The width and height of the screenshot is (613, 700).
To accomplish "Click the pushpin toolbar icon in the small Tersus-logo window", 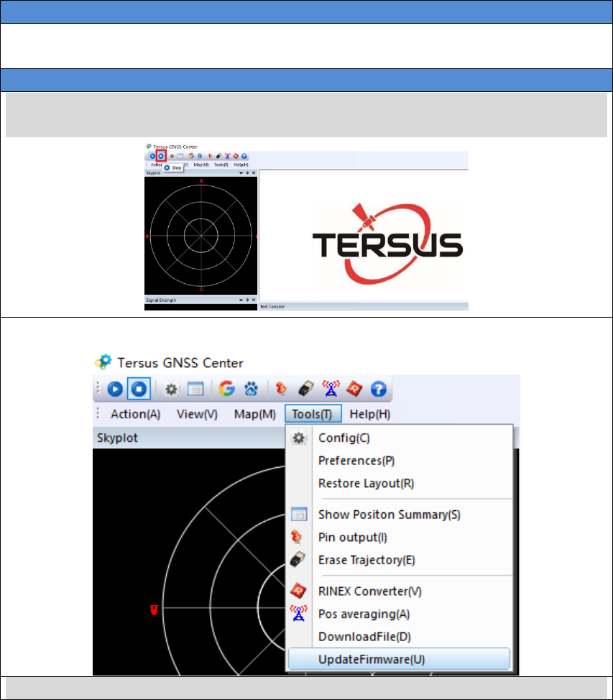I will (x=210, y=156).
